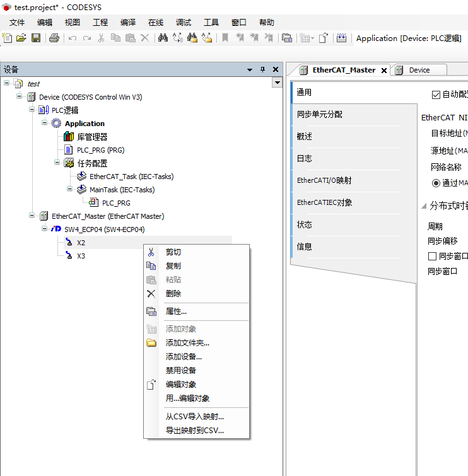468x476 pixels.
Task: Open the 编译 menu
Action: click(x=128, y=23)
